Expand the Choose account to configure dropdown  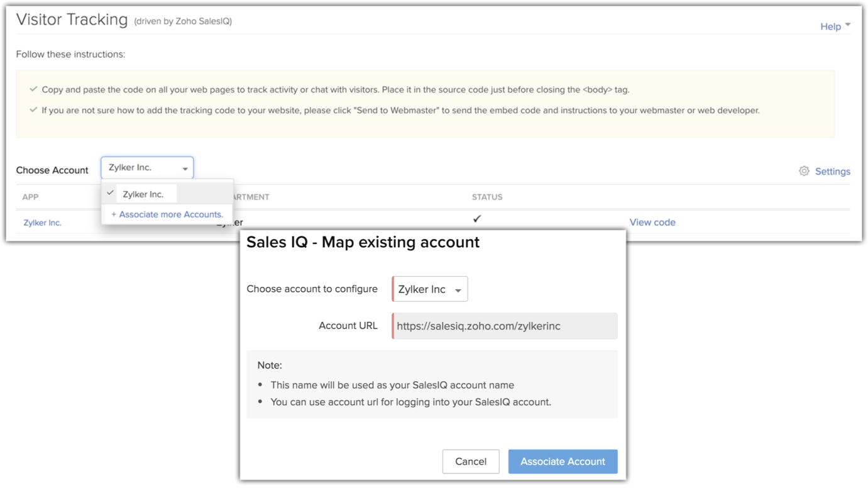[x=430, y=289]
